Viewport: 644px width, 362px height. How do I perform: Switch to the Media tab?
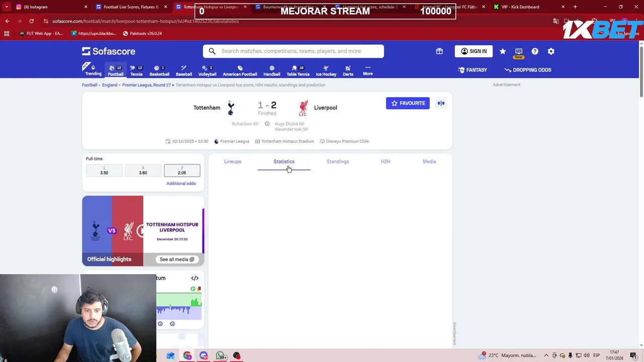(x=429, y=161)
